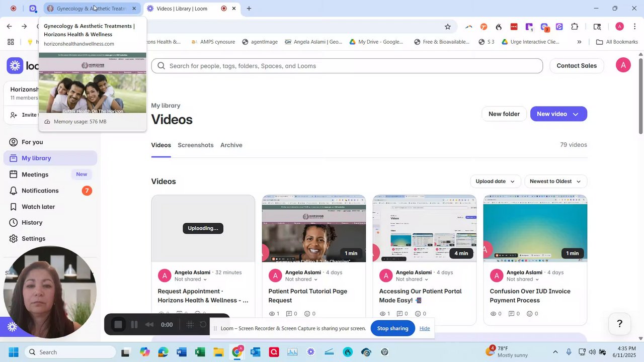Click the Windows Start button
644x362 pixels.
coord(14,352)
